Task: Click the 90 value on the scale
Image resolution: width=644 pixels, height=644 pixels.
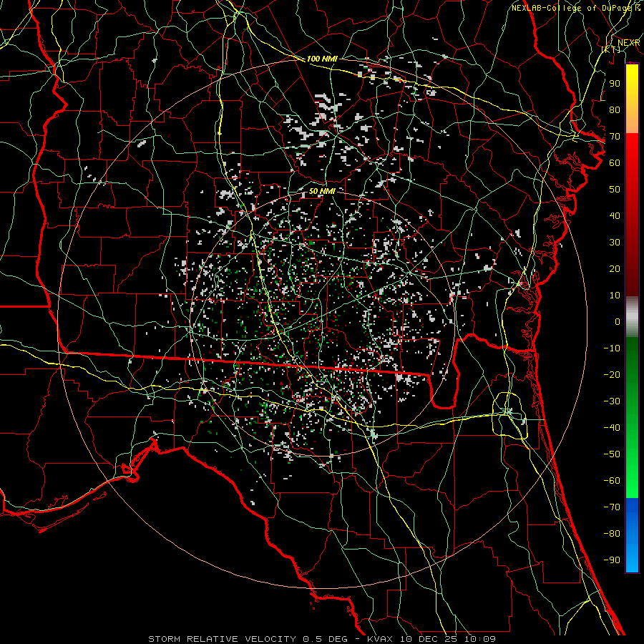Action: pos(615,84)
